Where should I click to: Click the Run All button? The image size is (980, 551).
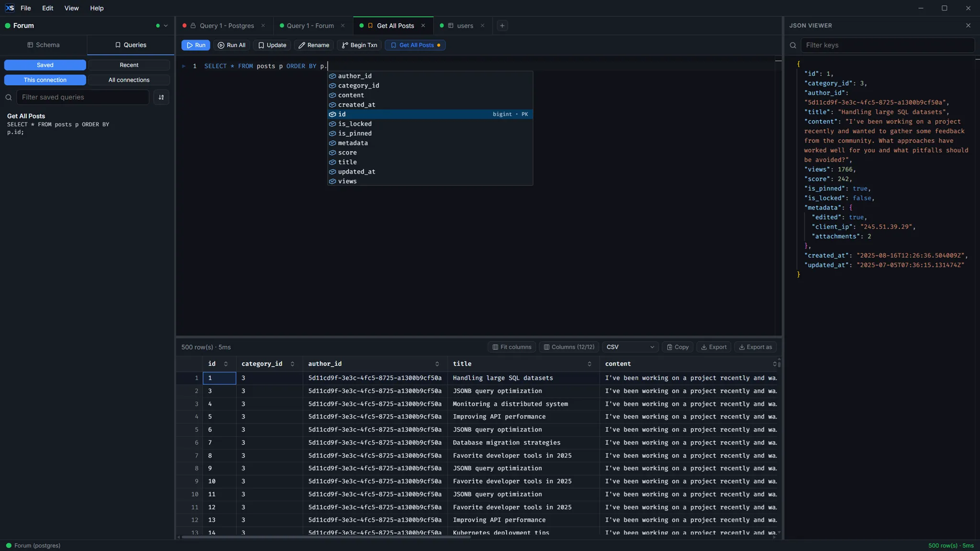(x=232, y=45)
